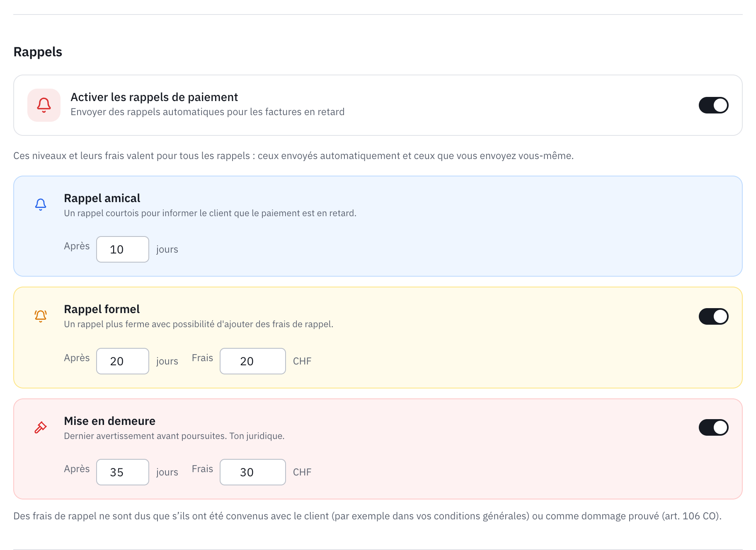
Task: Edit the Rappel amical days field showing 10
Action: pos(123,249)
